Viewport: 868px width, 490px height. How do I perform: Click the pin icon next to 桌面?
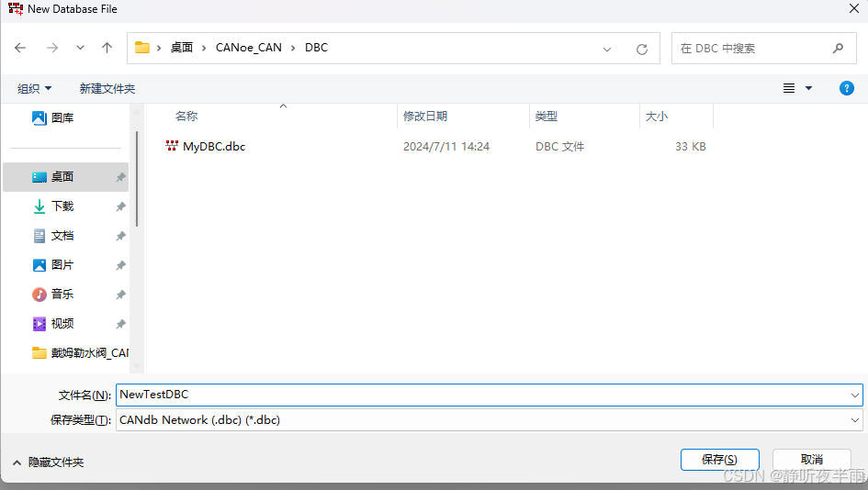click(120, 177)
